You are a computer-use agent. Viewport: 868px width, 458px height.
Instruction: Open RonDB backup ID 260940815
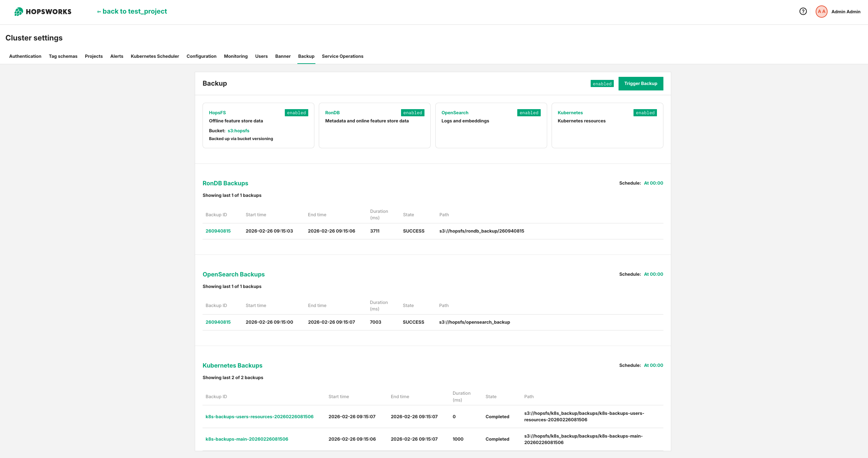218,231
